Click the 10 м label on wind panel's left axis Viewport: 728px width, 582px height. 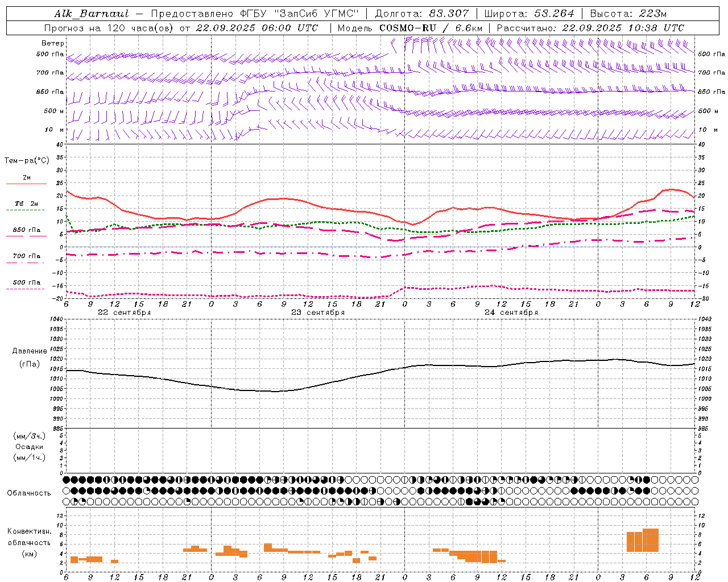tap(55, 130)
